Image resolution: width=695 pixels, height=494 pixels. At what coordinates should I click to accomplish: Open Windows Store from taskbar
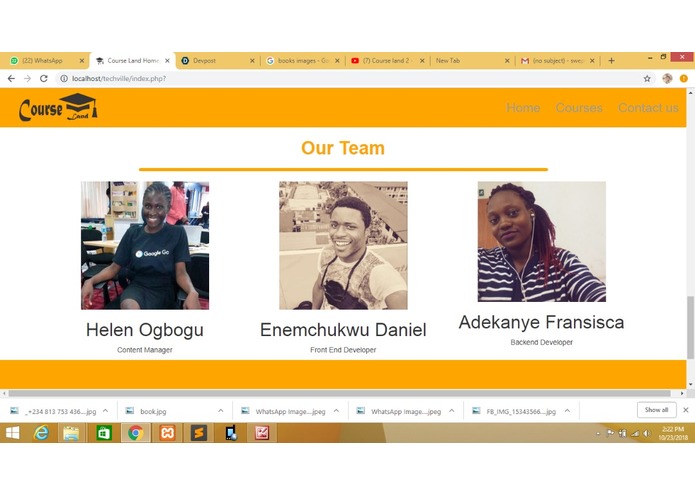click(103, 433)
